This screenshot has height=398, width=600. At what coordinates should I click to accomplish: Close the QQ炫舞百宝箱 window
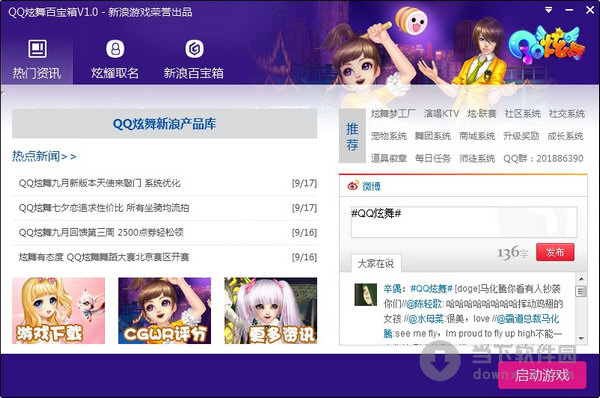click(590, 10)
